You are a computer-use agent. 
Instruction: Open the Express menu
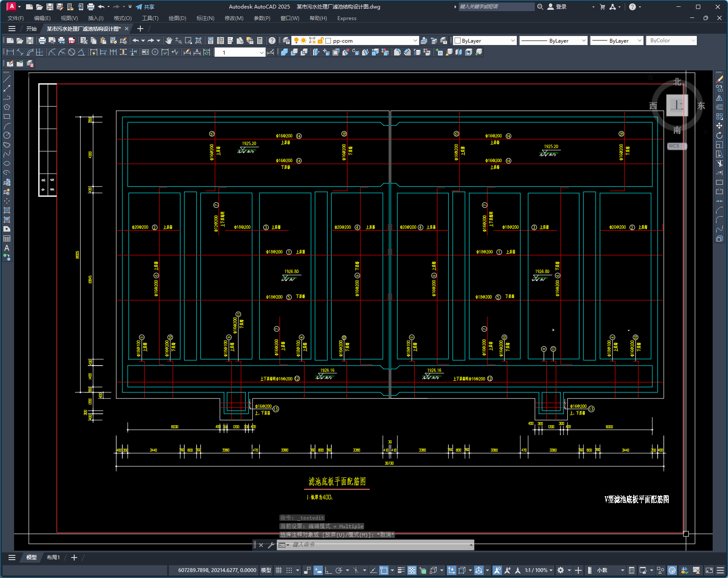(347, 18)
